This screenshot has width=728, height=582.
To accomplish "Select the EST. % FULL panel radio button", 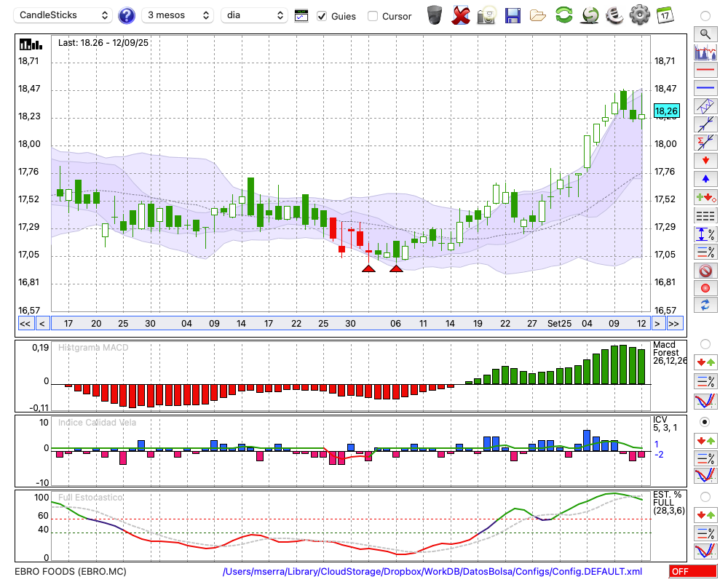I will pos(705,497).
